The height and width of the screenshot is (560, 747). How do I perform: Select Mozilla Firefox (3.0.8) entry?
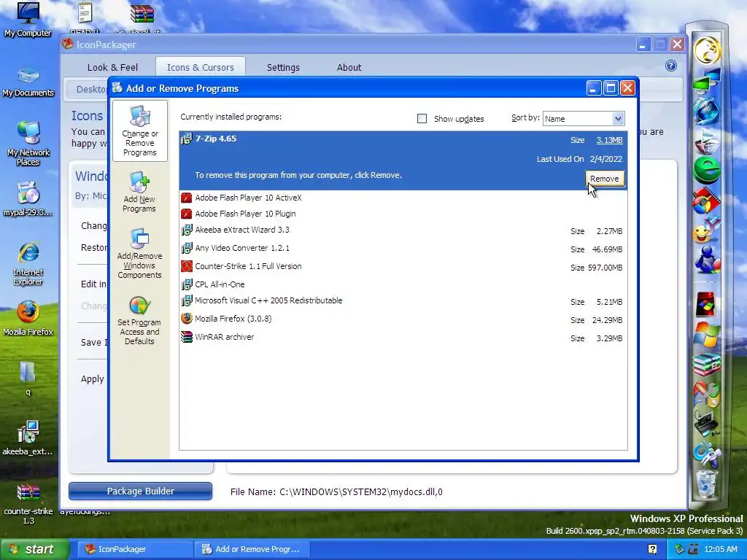pyautogui.click(x=403, y=319)
